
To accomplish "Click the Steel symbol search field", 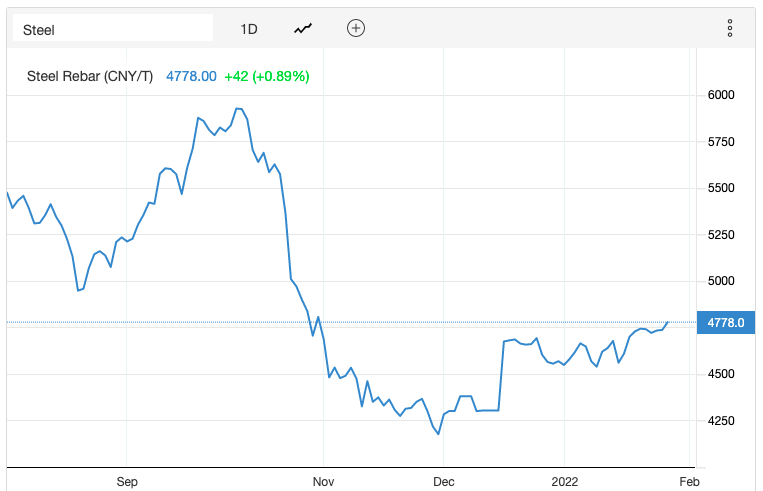I will (113, 29).
